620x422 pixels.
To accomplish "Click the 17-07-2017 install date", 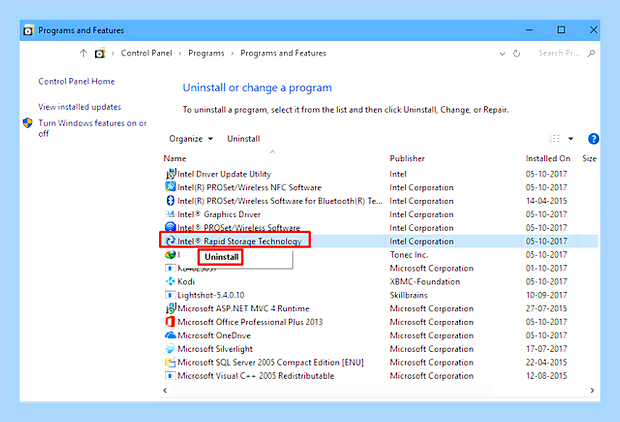I will click(546, 349).
